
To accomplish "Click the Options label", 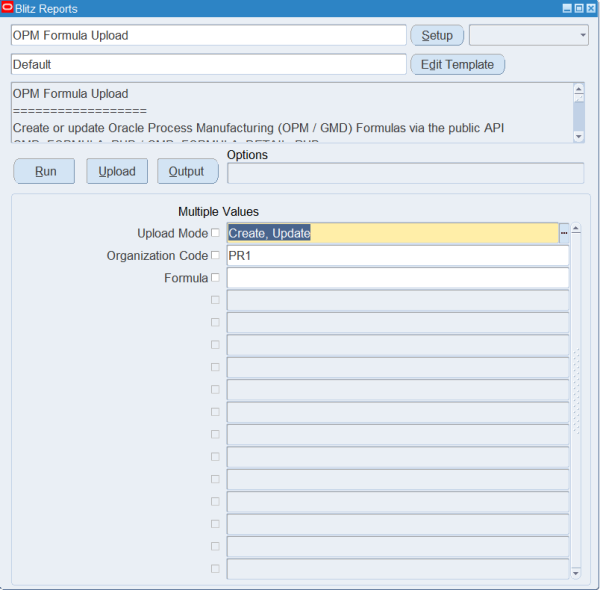I will (247, 155).
